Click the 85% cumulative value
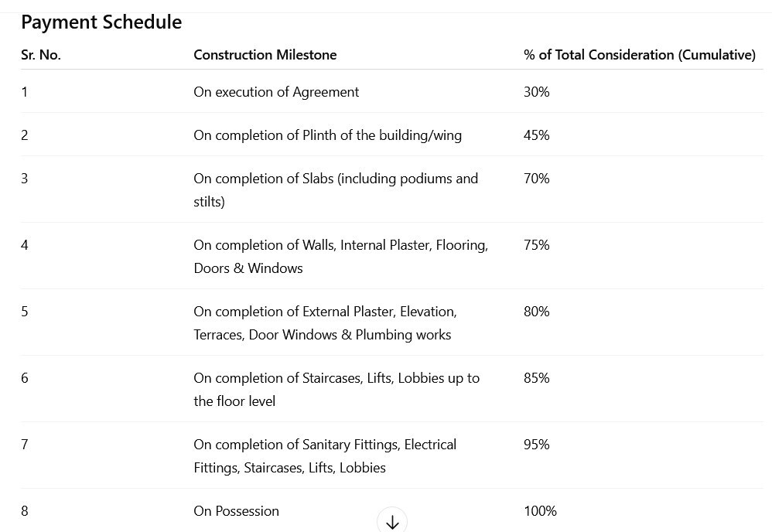This screenshot has height=532, width=772. point(536,378)
